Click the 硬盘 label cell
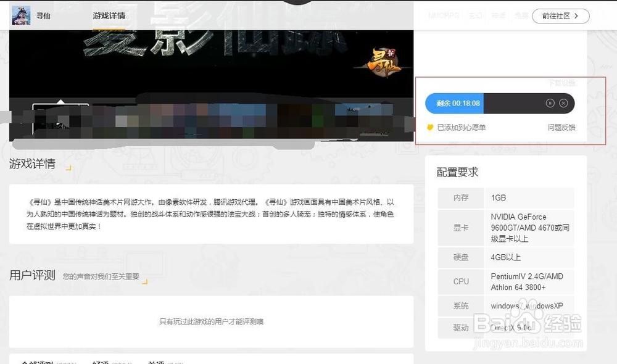 point(461,257)
